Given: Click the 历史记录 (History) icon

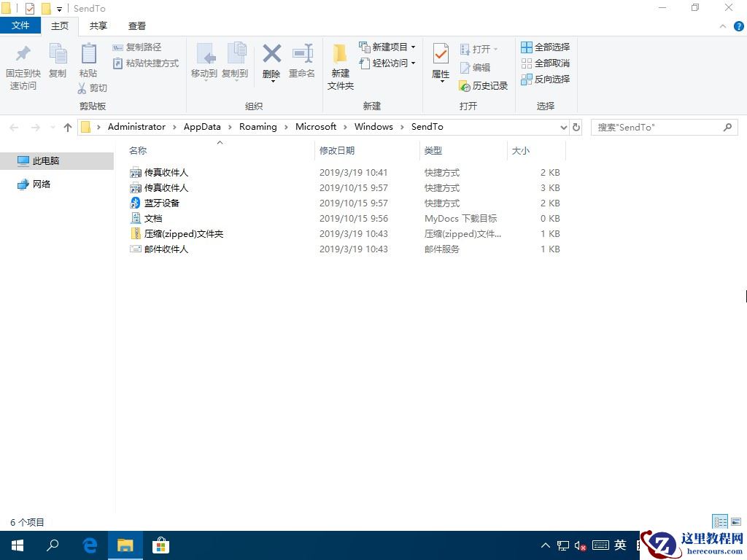Looking at the screenshot, I should [484, 86].
